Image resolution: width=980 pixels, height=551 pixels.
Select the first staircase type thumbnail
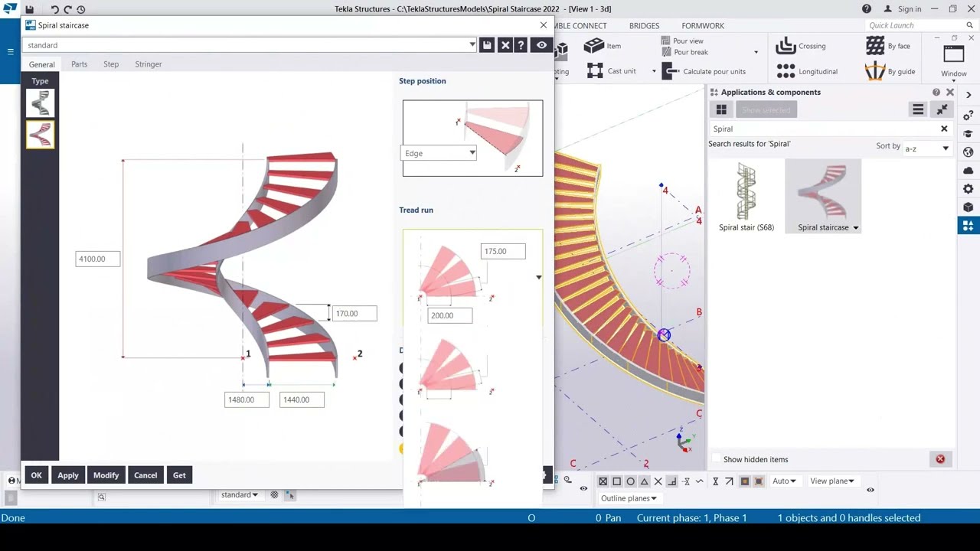pos(41,103)
